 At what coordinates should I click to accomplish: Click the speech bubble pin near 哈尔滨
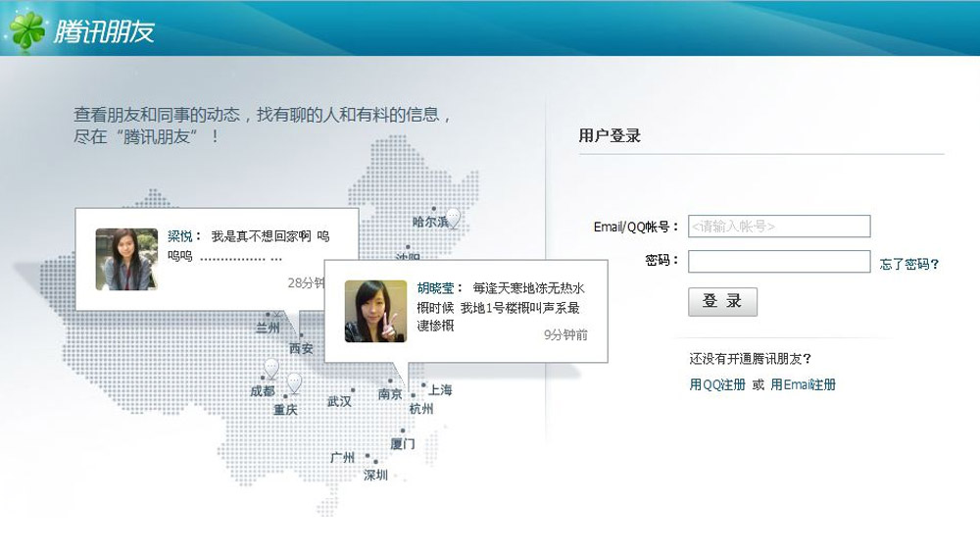click(453, 218)
